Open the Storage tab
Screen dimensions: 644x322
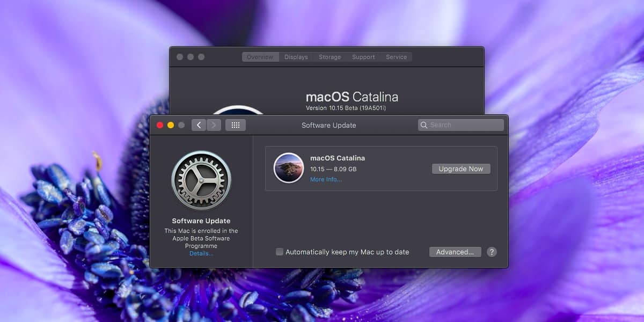pos(329,57)
